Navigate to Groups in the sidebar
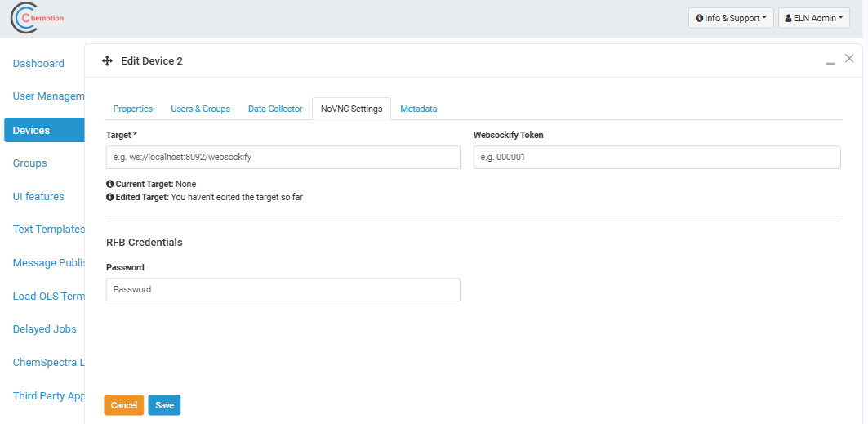868x424 pixels. (x=30, y=163)
